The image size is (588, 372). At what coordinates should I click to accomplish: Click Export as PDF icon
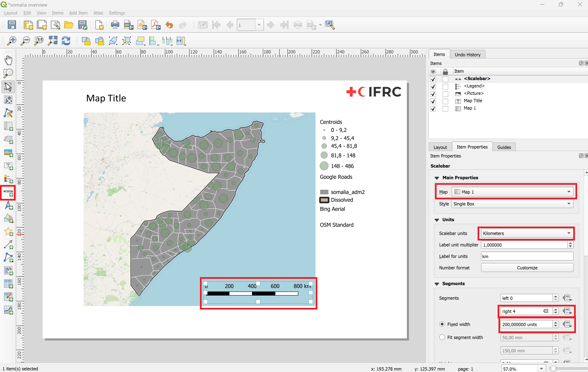point(156,25)
